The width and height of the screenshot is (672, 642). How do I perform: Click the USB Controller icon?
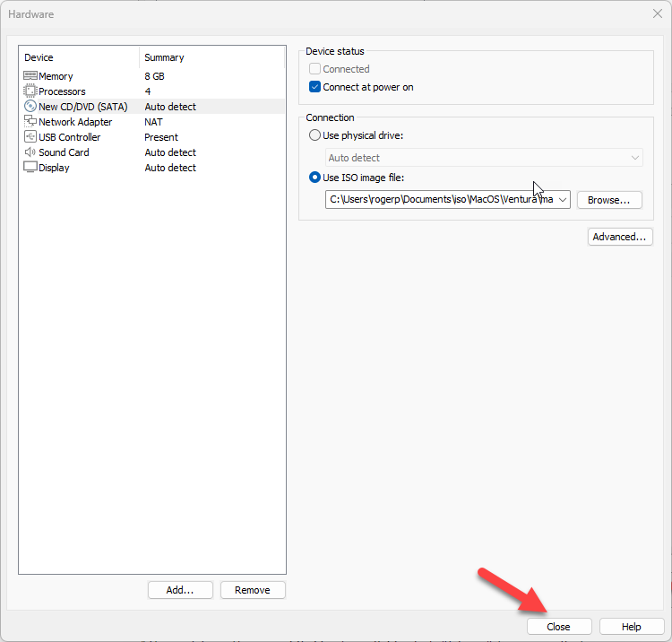coord(30,137)
